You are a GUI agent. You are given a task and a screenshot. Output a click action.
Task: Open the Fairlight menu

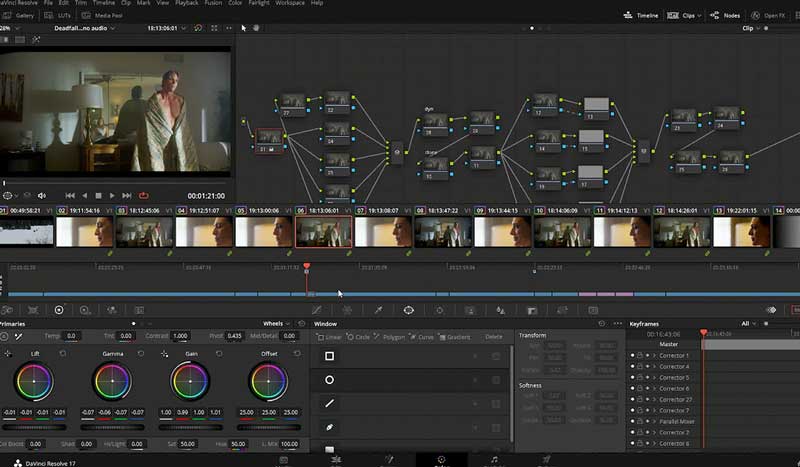point(259,3)
